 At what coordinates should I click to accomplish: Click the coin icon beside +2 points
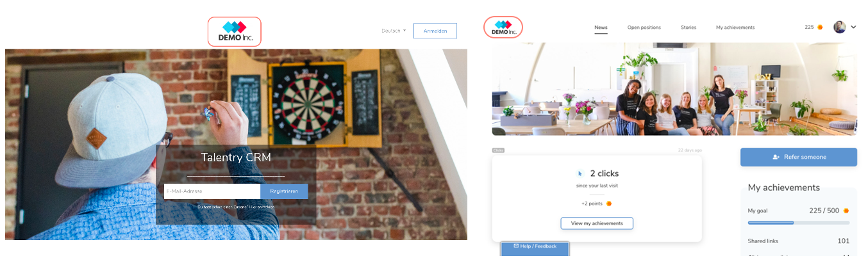(x=609, y=204)
